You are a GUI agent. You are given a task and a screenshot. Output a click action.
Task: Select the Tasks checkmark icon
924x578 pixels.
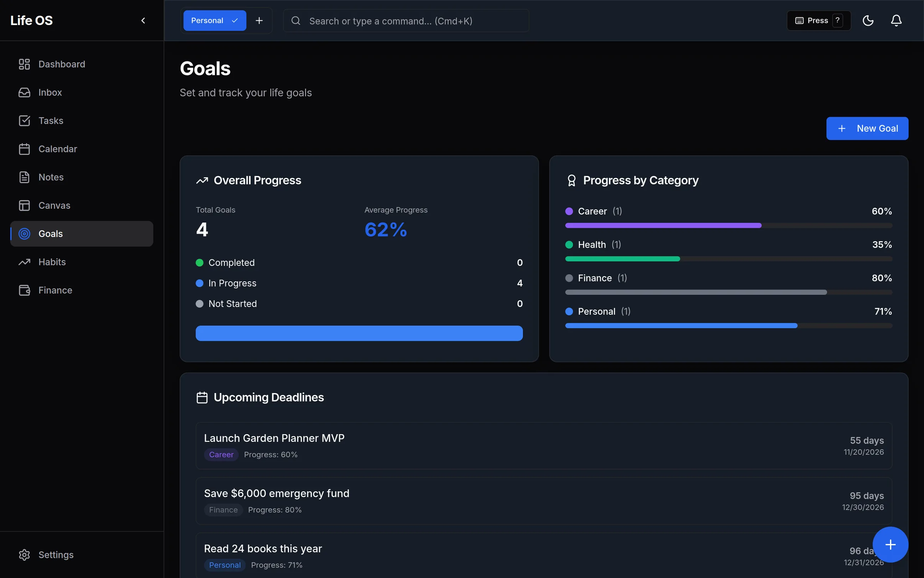[x=24, y=121]
